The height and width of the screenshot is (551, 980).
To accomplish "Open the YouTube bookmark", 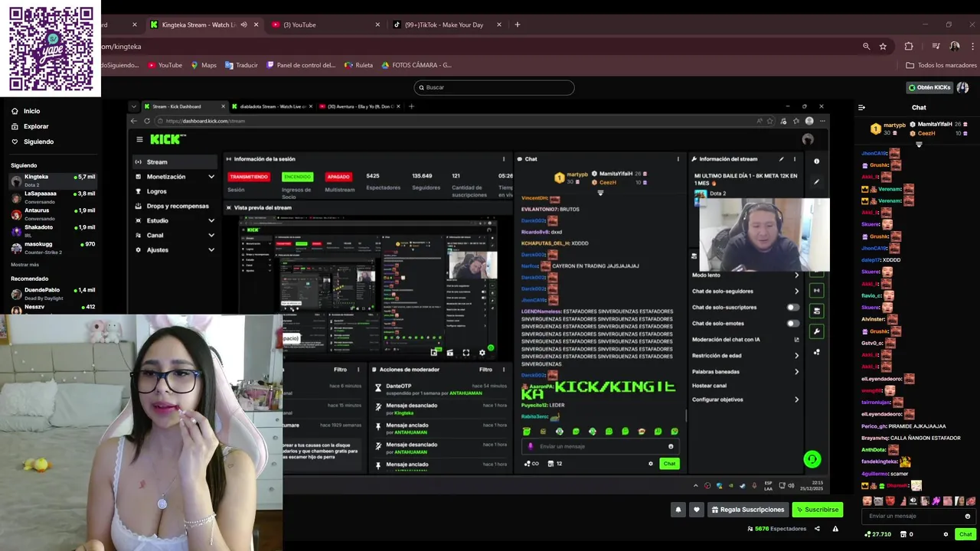I will pyautogui.click(x=165, y=65).
